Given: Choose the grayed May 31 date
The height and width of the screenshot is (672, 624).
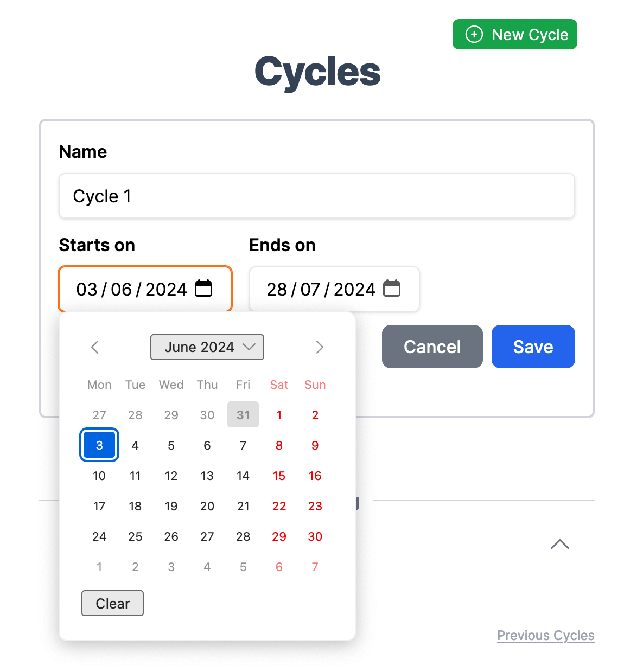Looking at the screenshot, I should tap(243, 415).
